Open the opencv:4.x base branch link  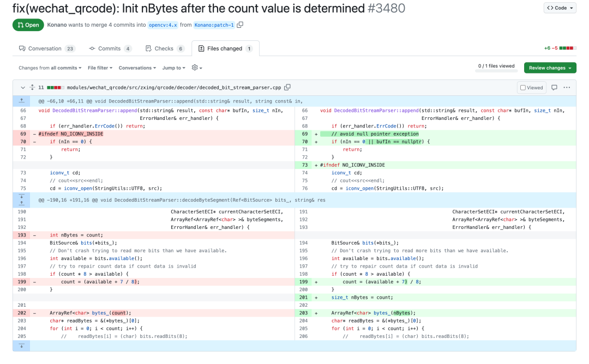pyautogui.click(x=163, y=25)
